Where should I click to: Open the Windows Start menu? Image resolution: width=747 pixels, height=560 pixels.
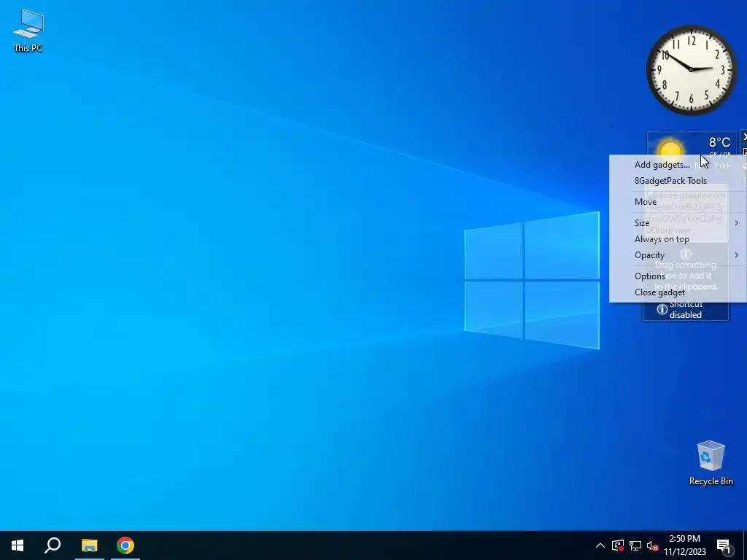click(18, 545)
